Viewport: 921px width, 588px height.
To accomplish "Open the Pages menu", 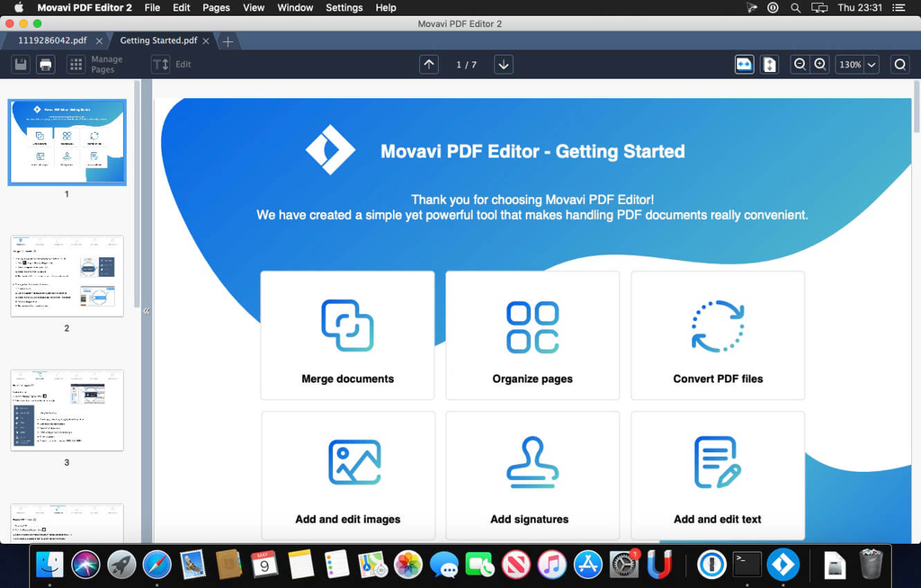I will 216,7.
